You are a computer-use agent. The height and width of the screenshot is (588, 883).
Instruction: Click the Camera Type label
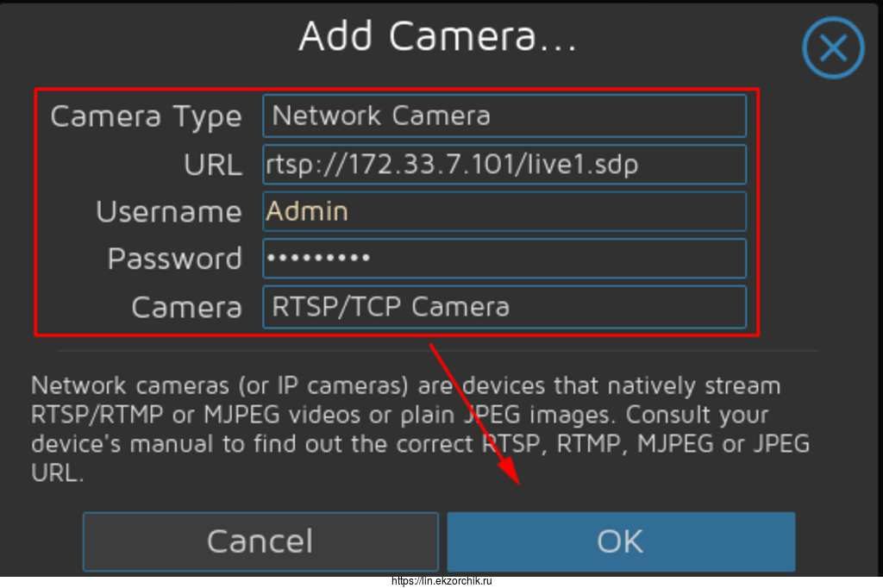(x=146, y=116)
